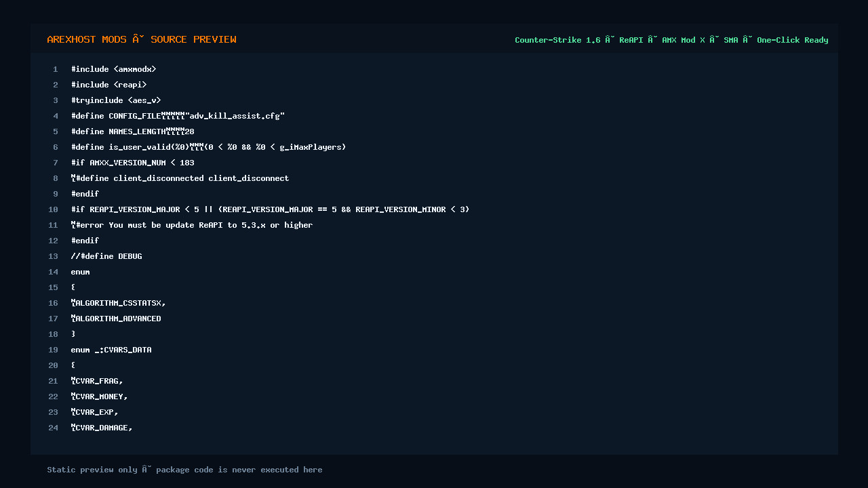
Task: Click the "#error You must be update ReAPI" line
Action: pos(192,225)
